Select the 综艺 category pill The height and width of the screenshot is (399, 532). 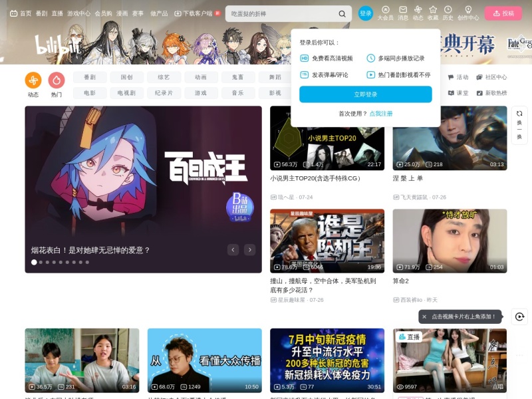coord(164,77)
